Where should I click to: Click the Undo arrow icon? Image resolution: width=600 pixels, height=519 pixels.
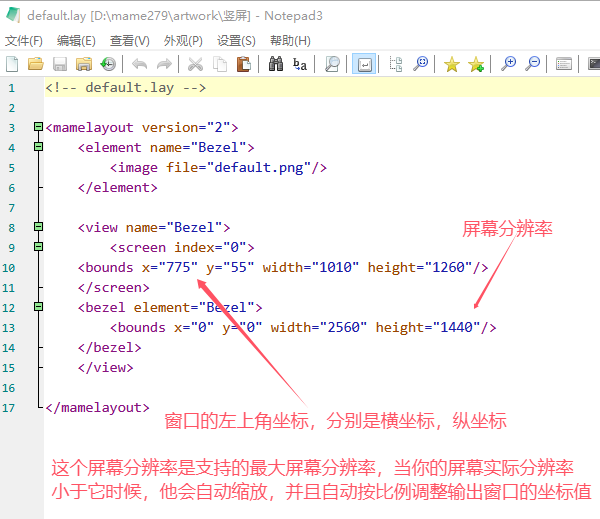140,64
